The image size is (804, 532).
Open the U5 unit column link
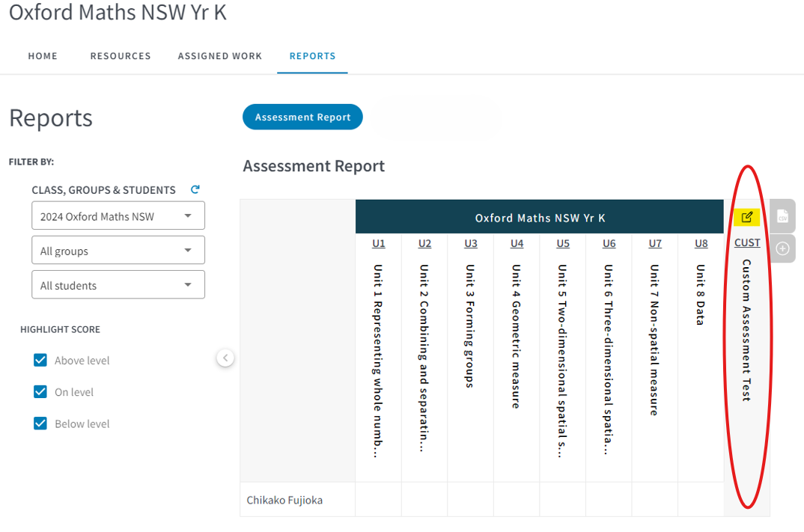click(x=563, y=243)
